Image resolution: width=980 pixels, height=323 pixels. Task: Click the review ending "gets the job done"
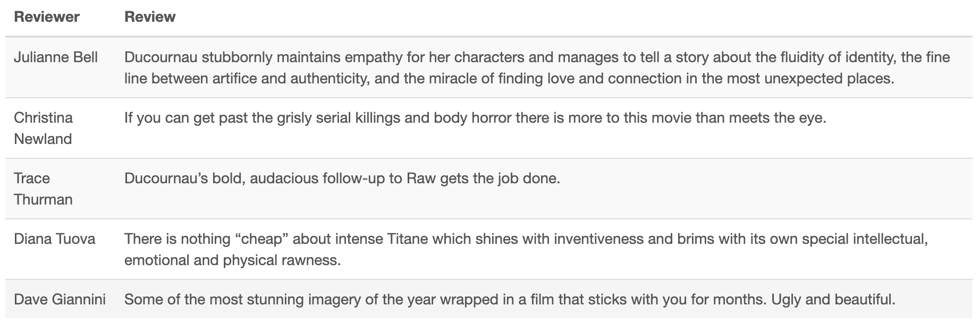(342, 178)
